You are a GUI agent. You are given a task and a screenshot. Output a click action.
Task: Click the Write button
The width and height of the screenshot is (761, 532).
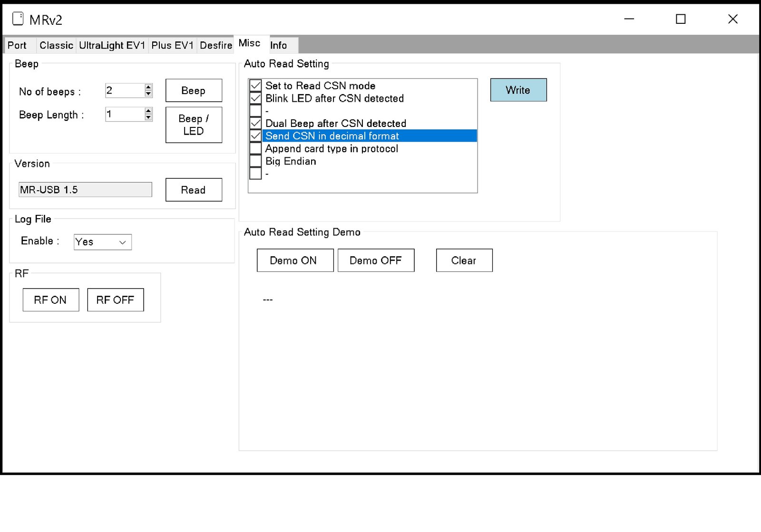[518, 90]
